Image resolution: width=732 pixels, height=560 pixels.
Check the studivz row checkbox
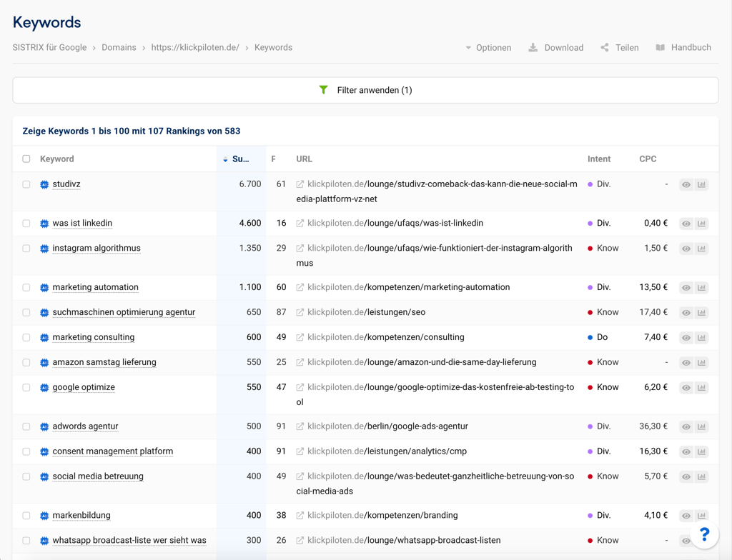[x=26, y=184]
